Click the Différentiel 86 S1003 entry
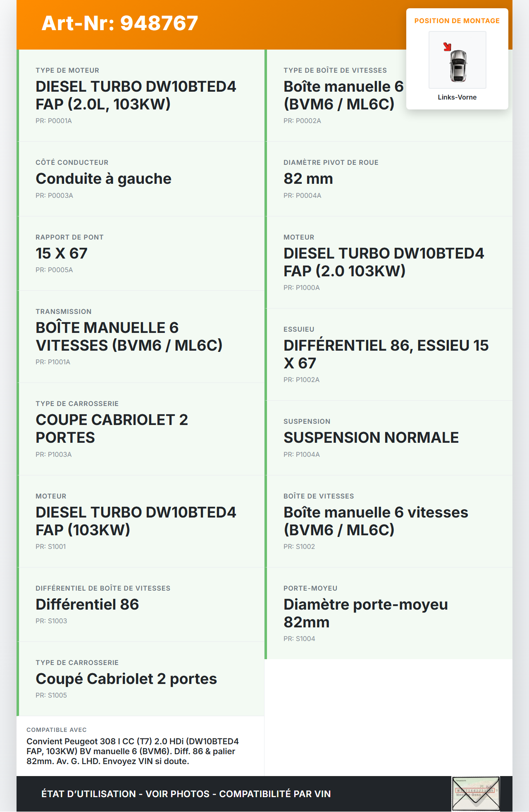 coord(141,604)
